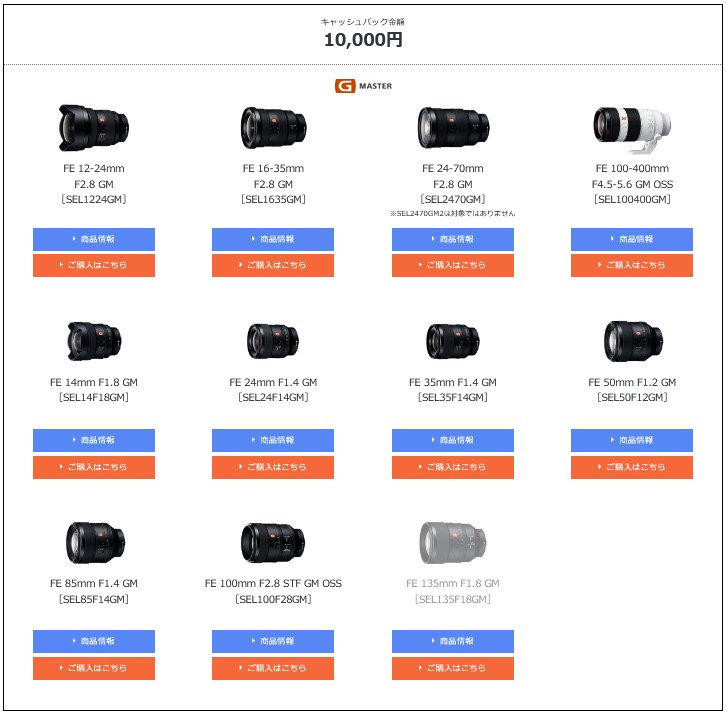Click ご購入はこちら for FE 35mm F1.4 GM
This screenshot has width=727, height=714.
coord(453,467)
